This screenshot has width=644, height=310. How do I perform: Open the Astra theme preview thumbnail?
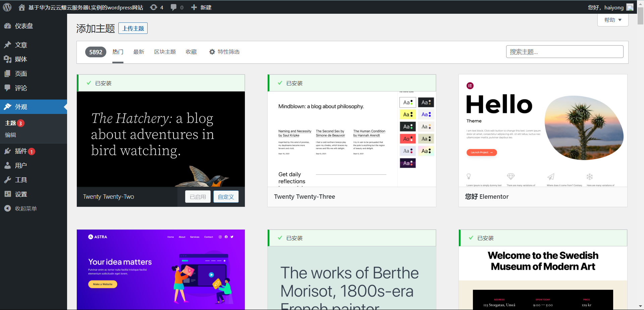pyautogui.click(x=161, y=270)
